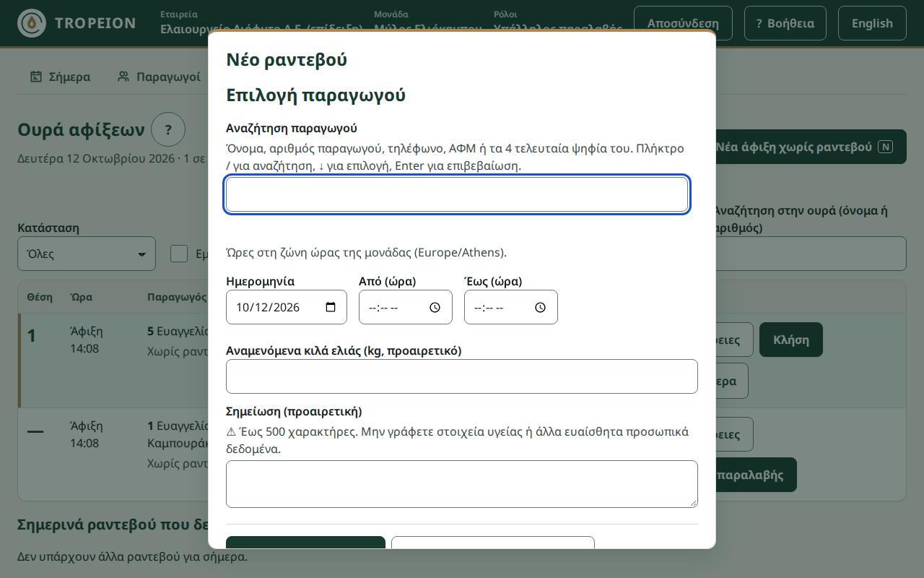This screenshot has width=924, height=578.
Task: Open the date picker calendar icon
Action: tap(331, 307)
